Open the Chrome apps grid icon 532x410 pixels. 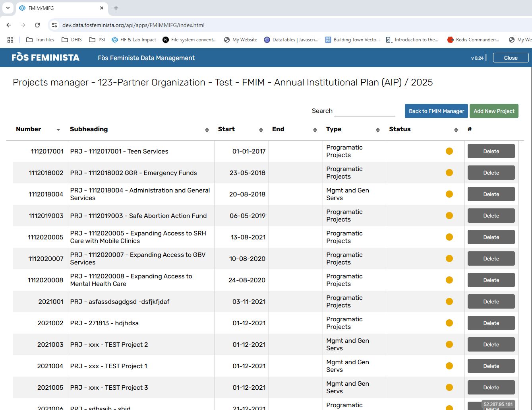click(10, 40)
